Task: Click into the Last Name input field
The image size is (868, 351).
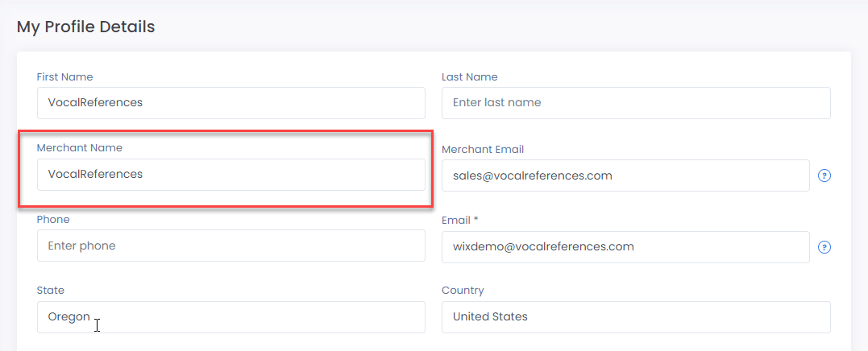Action: pyautogui.click(x=636, y=103)
